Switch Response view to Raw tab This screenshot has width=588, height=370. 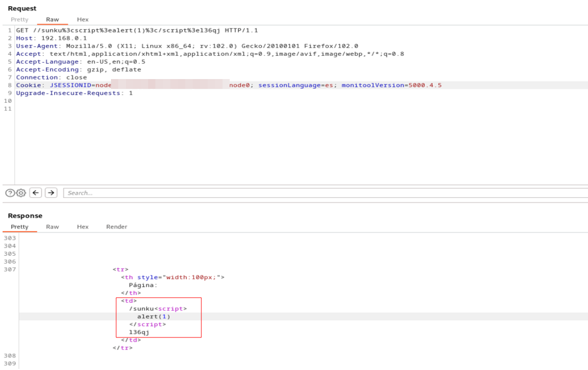53,227
